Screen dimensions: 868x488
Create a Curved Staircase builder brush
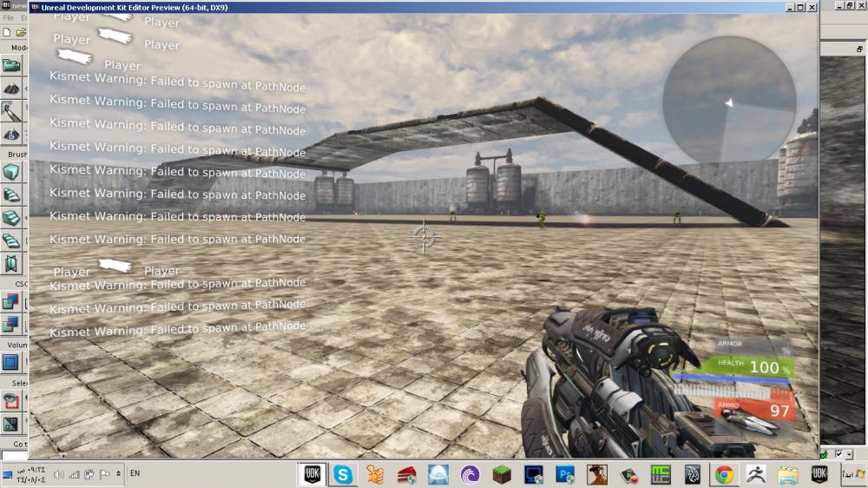coord(10,195)
